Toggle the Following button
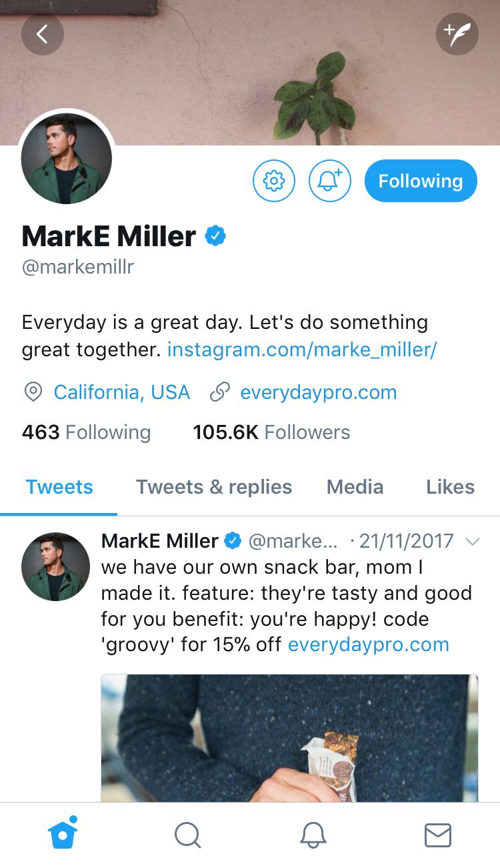 (421, 181)
